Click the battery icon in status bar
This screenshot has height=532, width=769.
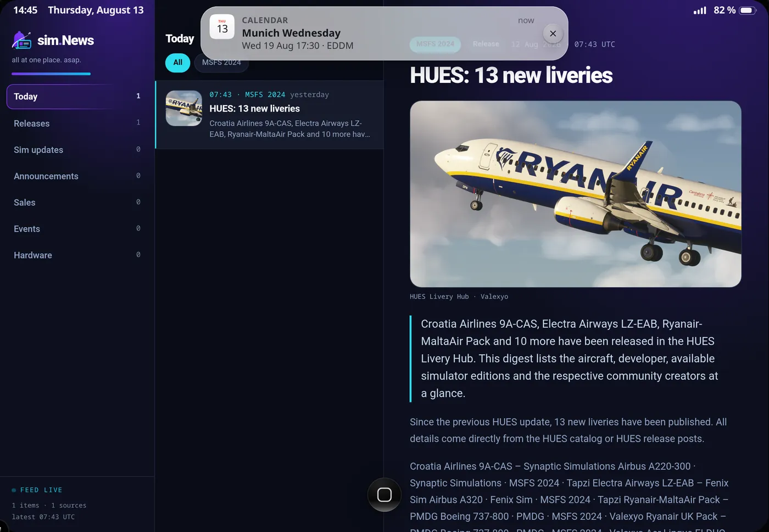tap(748, 10)
